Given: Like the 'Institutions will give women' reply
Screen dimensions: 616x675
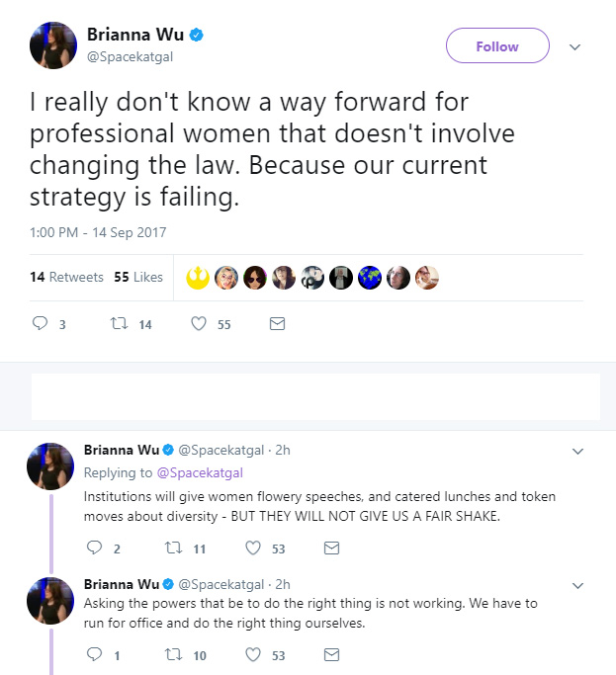Looking at the screenshot, I should [253, 548].
